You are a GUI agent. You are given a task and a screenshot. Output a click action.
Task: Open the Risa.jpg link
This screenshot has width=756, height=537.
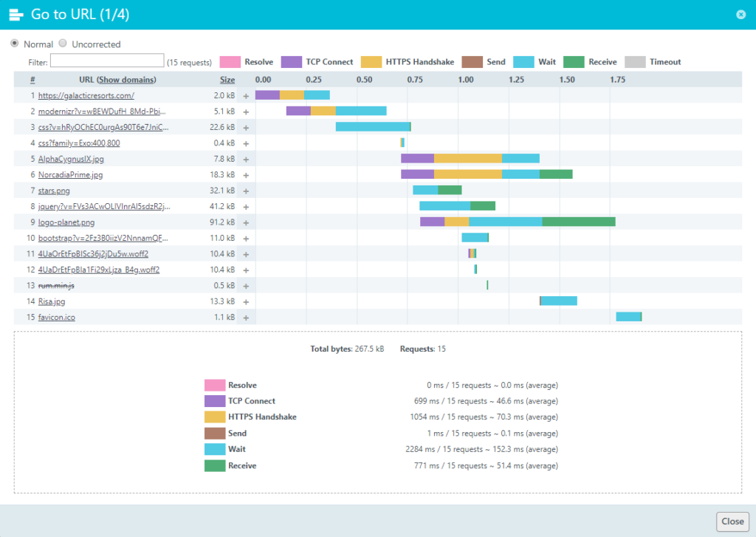coord(52,301)
